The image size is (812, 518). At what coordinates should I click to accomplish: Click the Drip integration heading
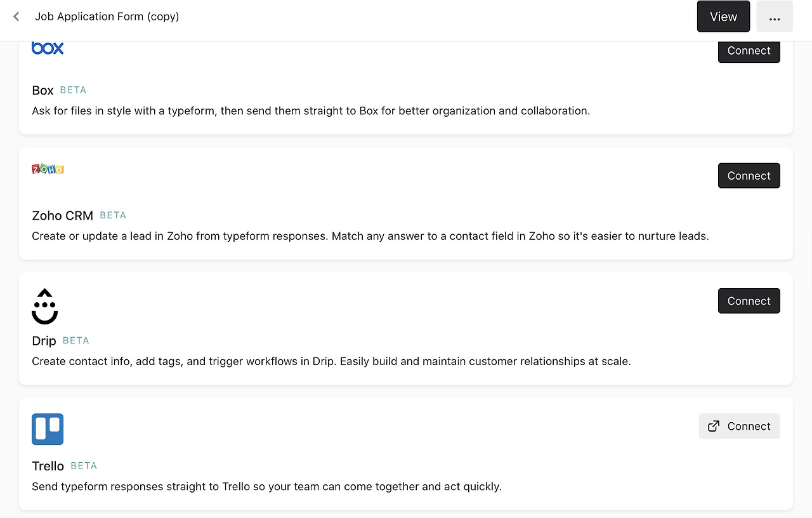point(44,341)
